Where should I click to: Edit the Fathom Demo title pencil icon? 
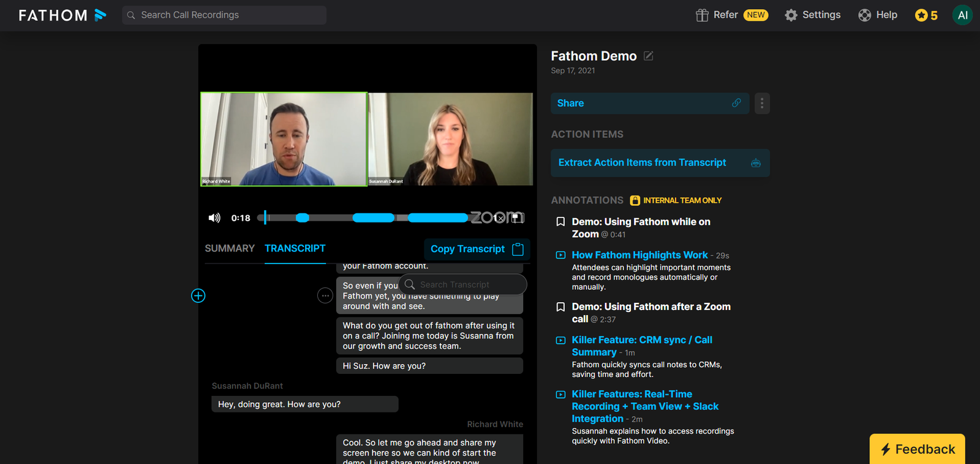pos(649,56)
